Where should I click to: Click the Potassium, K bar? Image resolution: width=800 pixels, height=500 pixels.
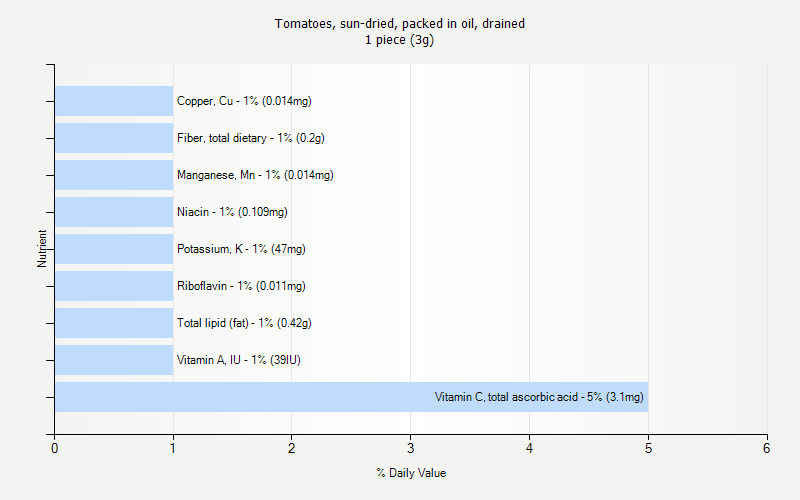114,249
